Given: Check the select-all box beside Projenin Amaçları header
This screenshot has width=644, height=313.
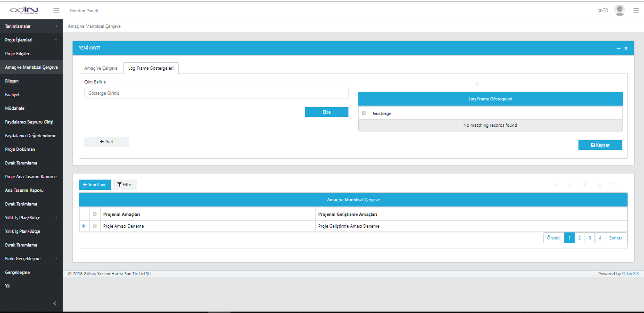Looking at the screenshot, I should click(x=95, y=214).
